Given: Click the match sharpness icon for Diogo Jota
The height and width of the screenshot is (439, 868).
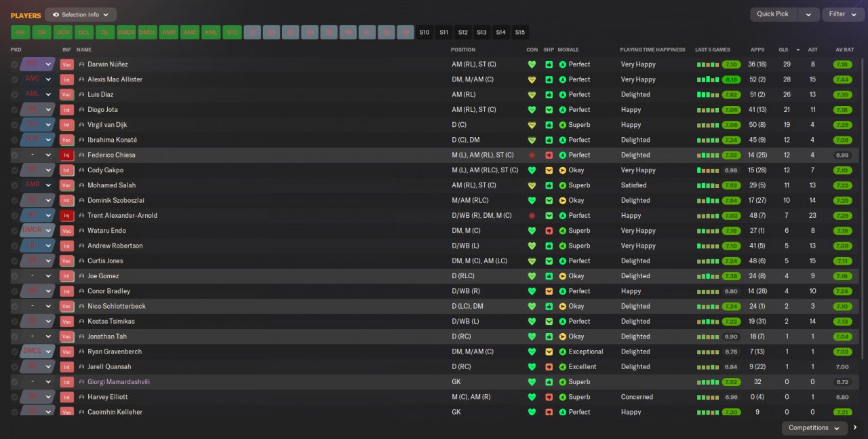Looking at the screenshot, I should click(549, 110).
